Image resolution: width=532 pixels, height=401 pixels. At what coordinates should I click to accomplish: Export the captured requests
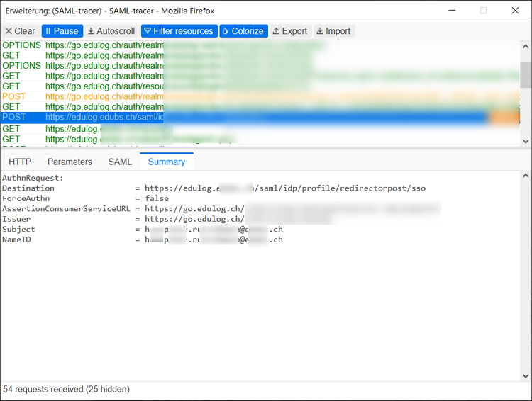[290, 31]
